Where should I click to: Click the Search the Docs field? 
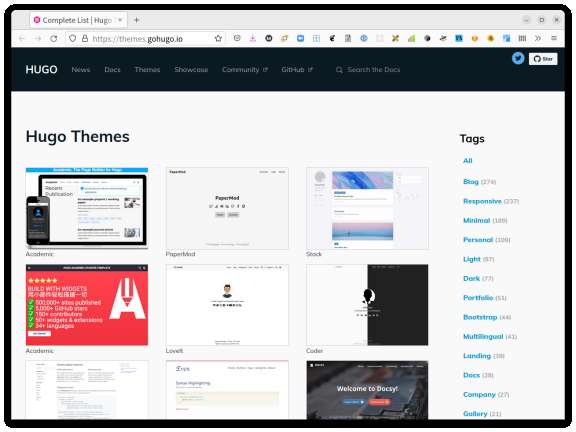click(374, 69)
